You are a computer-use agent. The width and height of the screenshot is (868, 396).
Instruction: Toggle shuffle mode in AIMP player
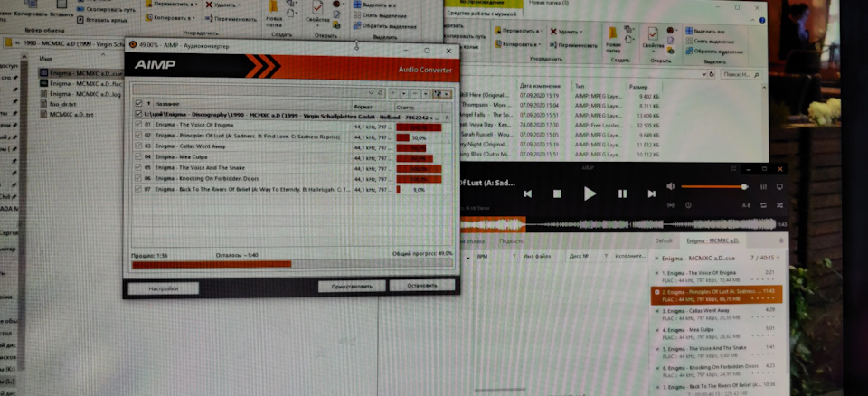tap(779, 205)
